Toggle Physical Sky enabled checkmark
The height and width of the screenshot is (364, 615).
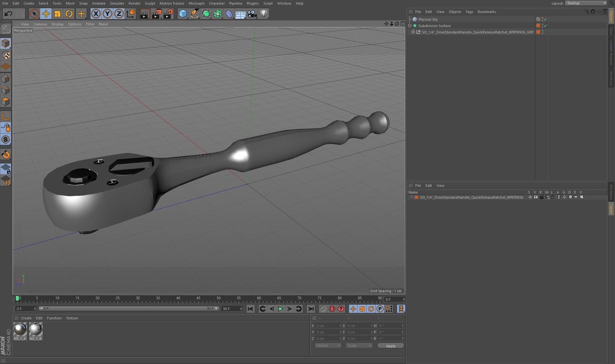(x=546, y=19)
